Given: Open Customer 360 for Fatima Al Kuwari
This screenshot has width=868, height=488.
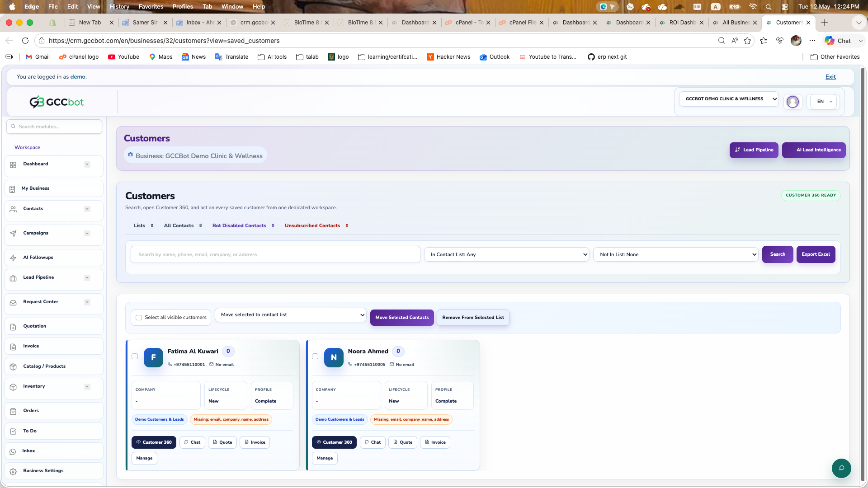Looking at the screenshot, I should coord(154,442).
